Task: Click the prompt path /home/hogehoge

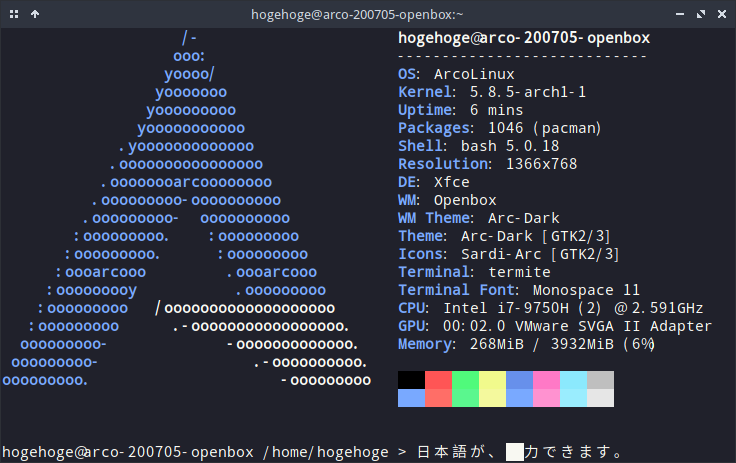Action: tap(326, 452)
